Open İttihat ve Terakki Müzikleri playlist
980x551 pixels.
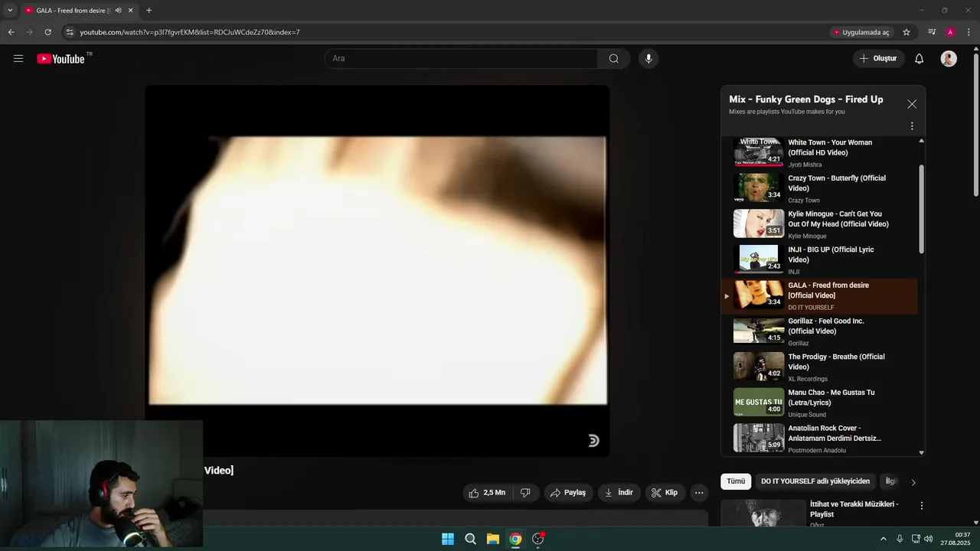(854, 509)
